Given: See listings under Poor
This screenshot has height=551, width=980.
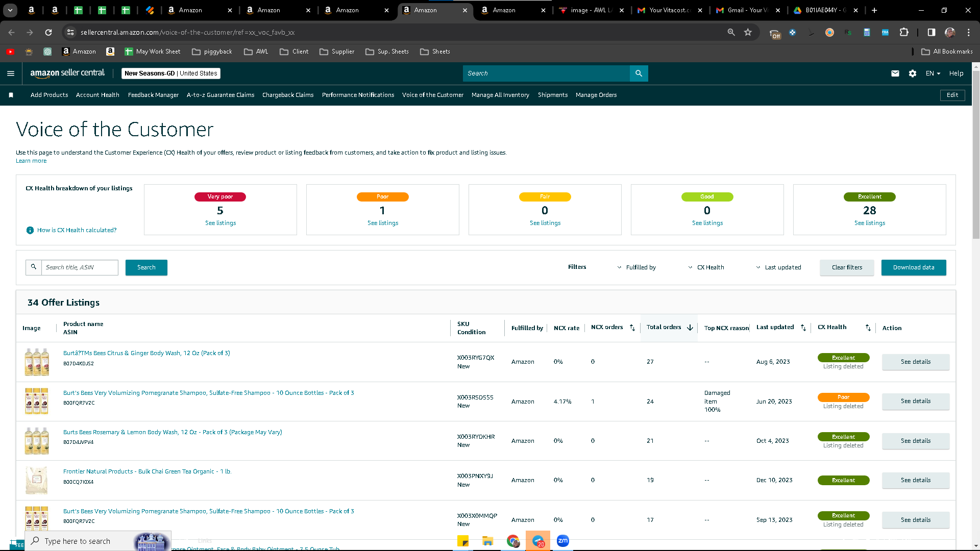Looking at the screenshot, I should click(383, 223).
